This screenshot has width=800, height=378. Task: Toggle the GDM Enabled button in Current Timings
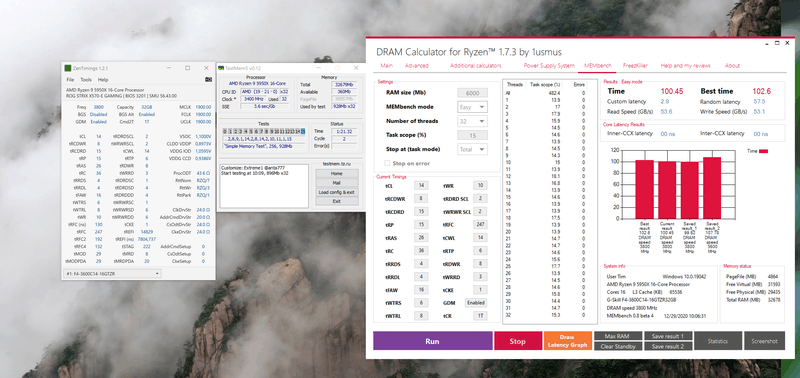tap(476, 303)
